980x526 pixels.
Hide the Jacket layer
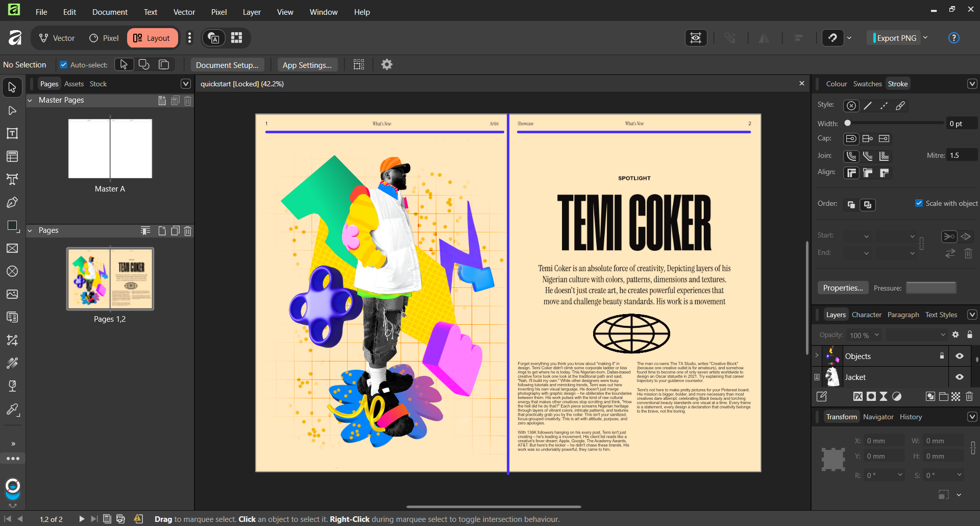(960, 377)
